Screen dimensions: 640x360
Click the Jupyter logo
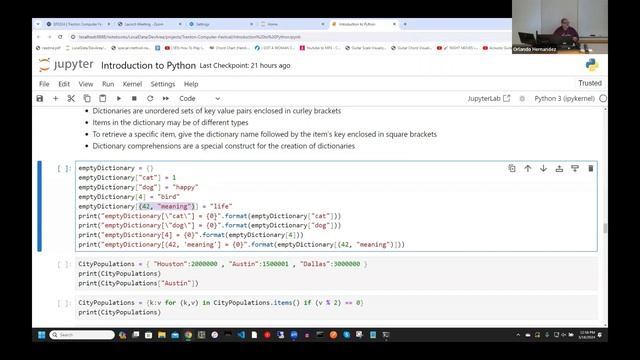(x=66, y=65)
